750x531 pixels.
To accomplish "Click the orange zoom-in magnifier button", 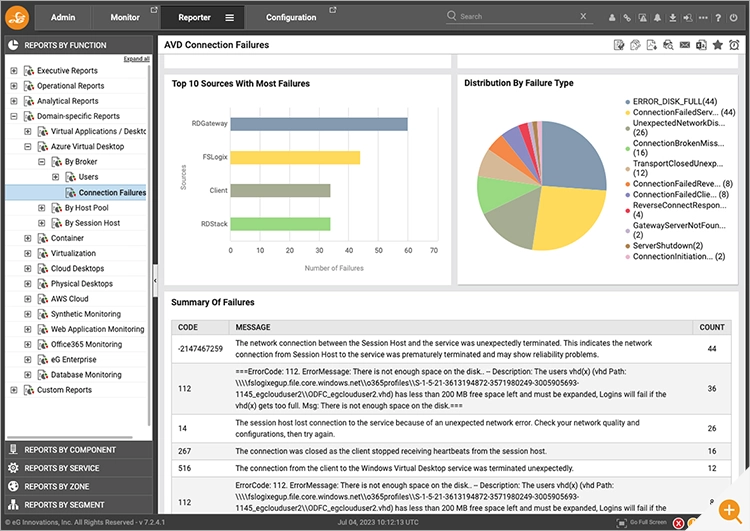I will (730, 510).
